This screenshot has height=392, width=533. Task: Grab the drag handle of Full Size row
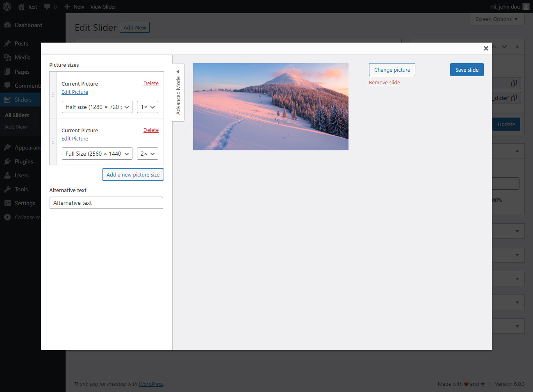tap(53, 141)
